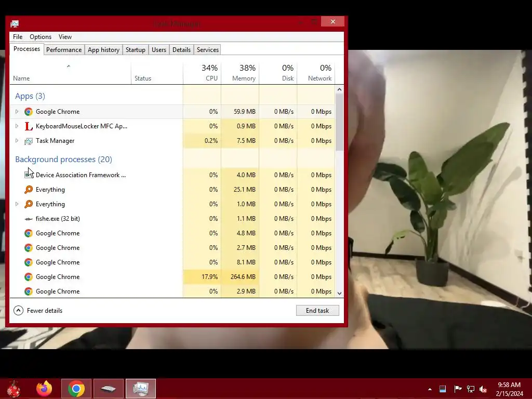
Task: Click the Task Manager row icon
Action: (x=29, y=141)
